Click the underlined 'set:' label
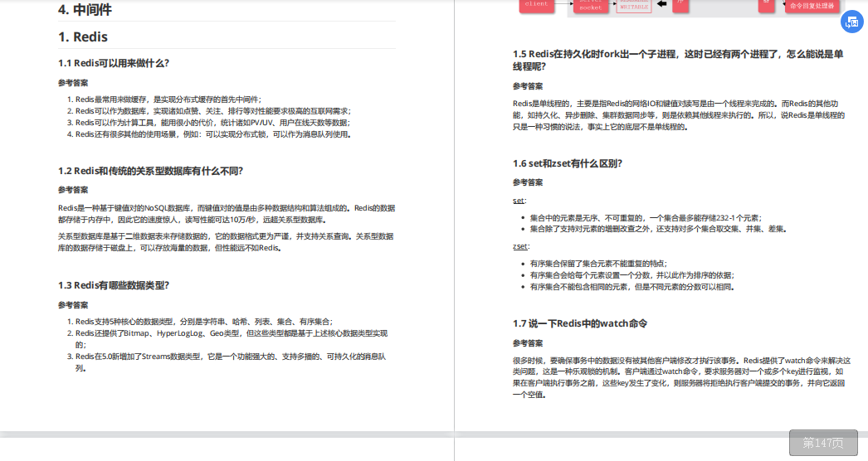 coord(519,201)
